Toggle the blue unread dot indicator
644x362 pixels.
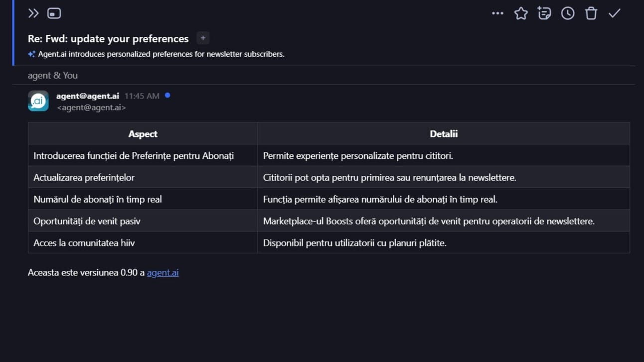[x=167, y=96]
